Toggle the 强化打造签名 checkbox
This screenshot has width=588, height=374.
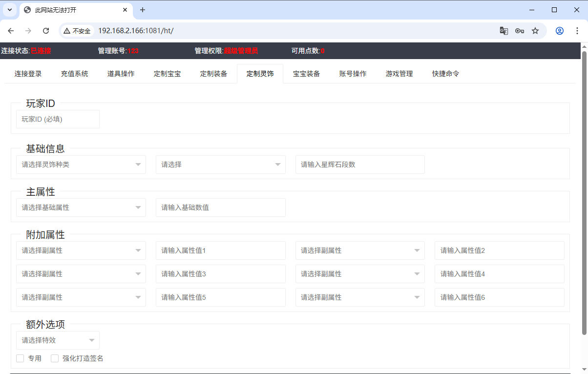pyautogui.click(x=55, y=358)
